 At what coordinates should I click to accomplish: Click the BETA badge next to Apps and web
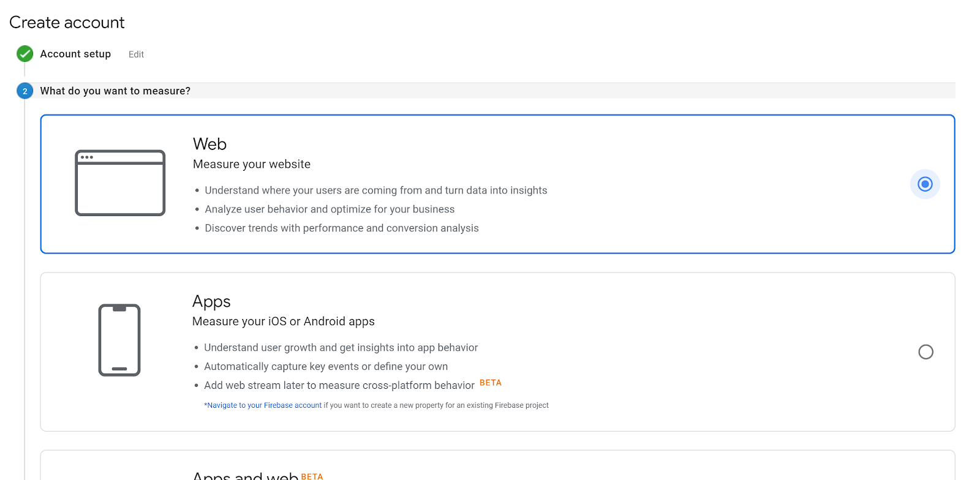[x=312, y=476]
